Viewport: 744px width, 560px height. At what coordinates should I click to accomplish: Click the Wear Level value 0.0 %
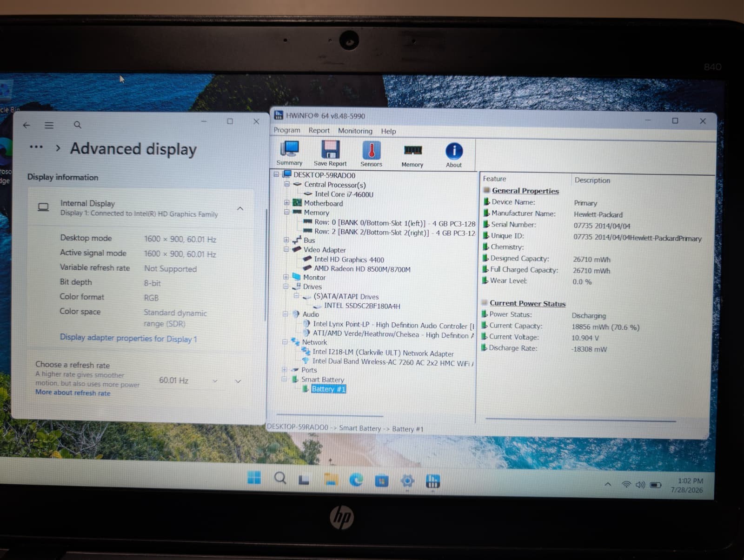[582, 282]
